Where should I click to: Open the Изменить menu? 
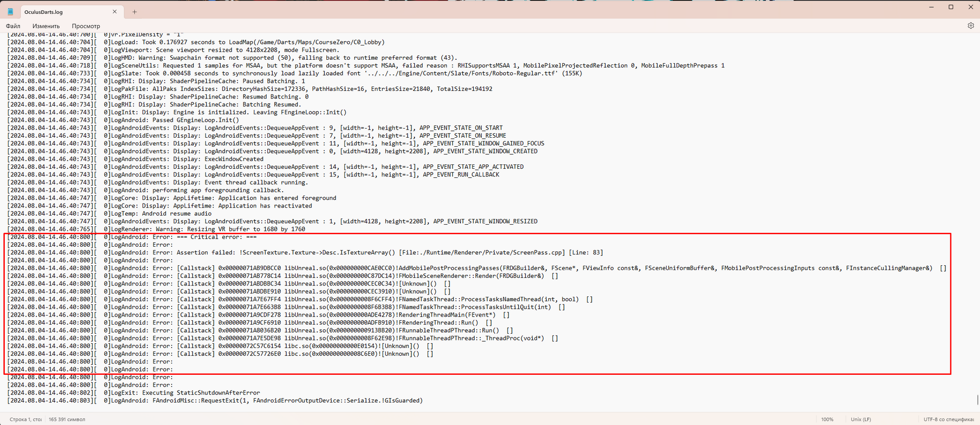pos(46,26)
